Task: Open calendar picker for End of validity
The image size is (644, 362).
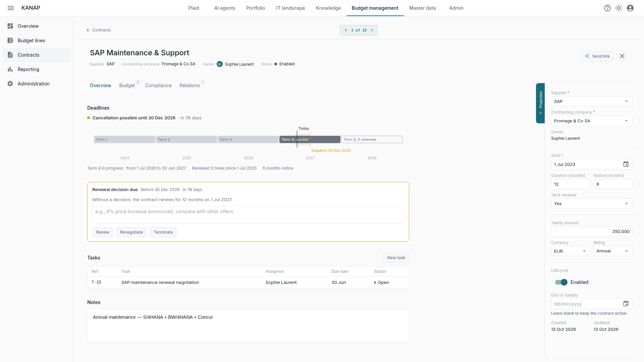Action: coord(626,304)
